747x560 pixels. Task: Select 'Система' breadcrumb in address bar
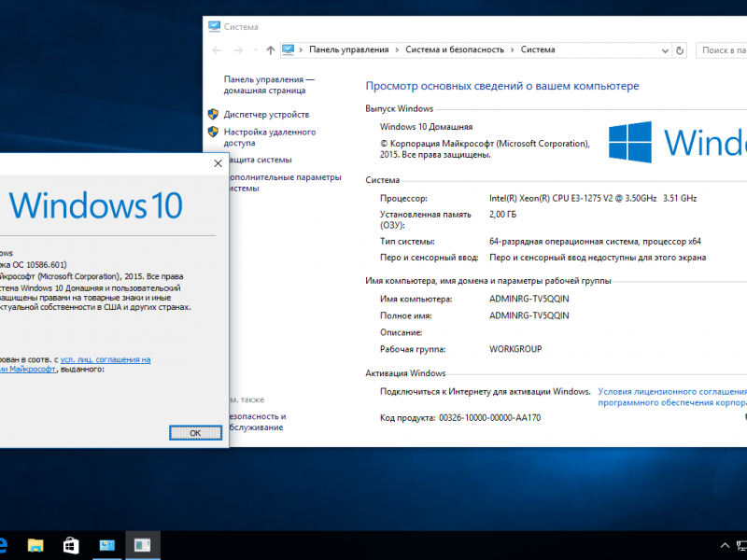click(538, 49)
